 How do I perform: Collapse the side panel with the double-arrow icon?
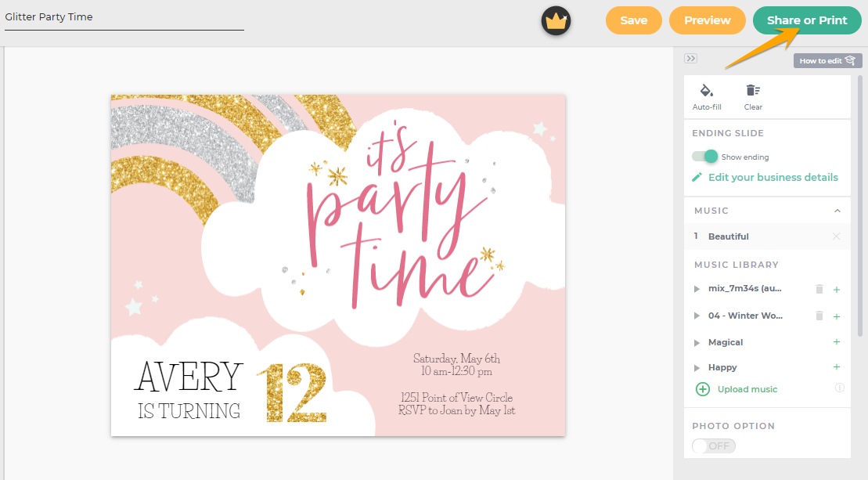pos(690,59)
